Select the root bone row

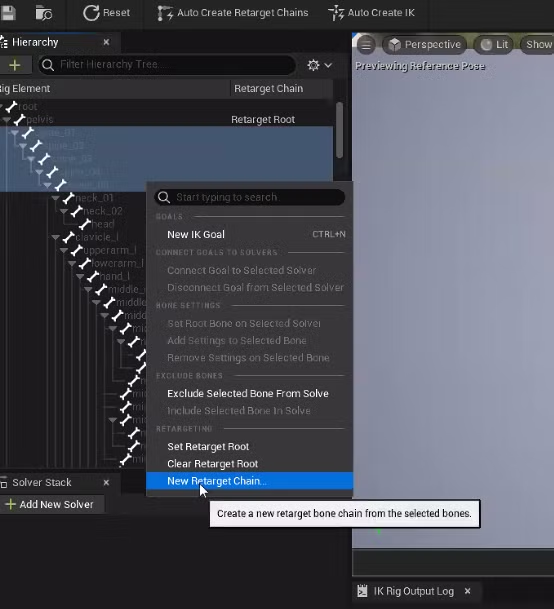(x=166, y=106)
